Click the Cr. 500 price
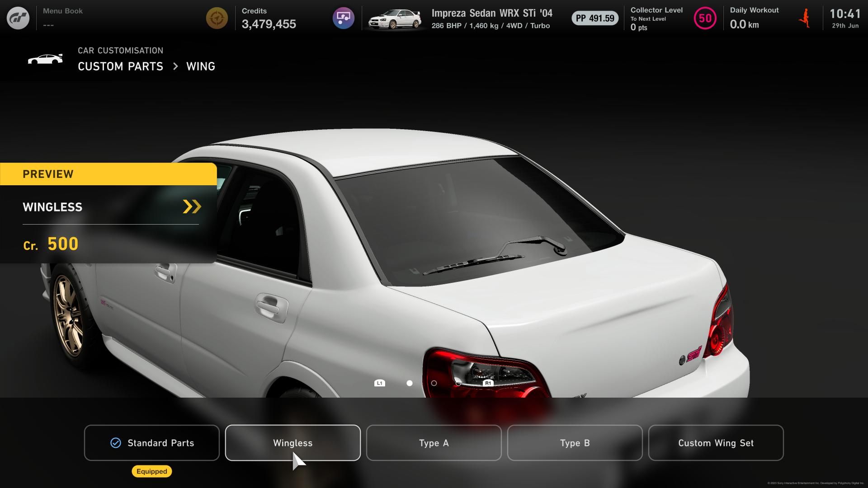 (51, 244)
